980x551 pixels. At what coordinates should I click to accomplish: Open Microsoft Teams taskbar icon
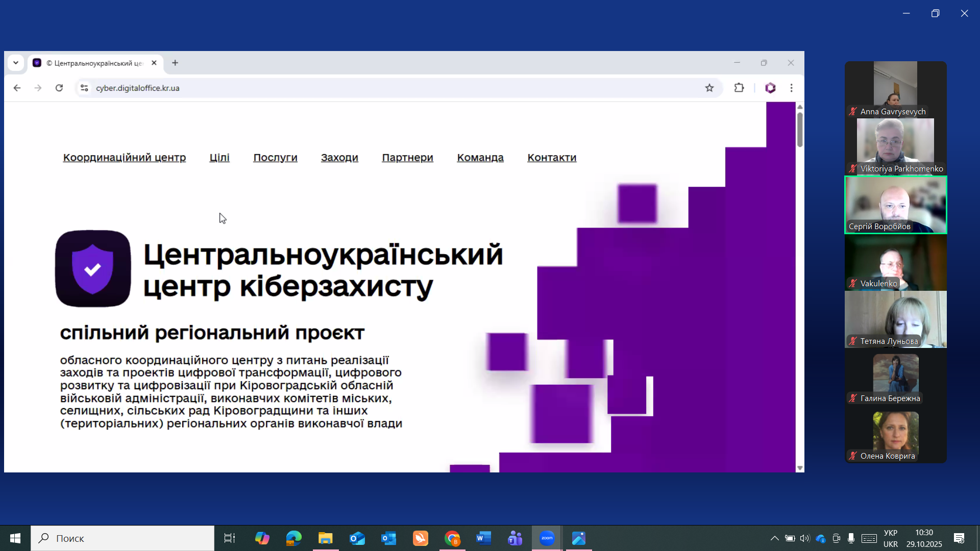(x=515, y=538)
